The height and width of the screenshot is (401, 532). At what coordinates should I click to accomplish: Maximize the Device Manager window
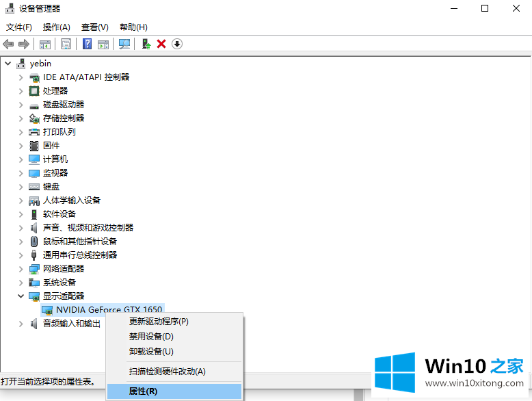(485, 8)
